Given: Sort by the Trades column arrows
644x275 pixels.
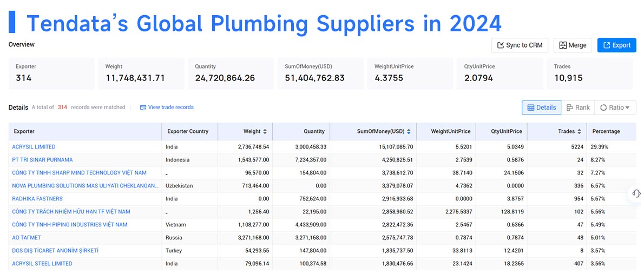Looking at the screenshot, I should coord(579,132).
